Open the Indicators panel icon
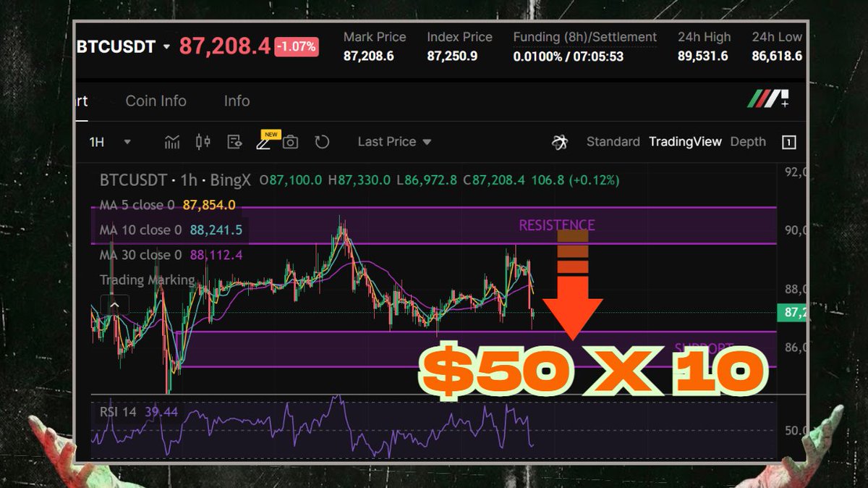868x488 pixels. pyautogui.click(x=171, y=142)
